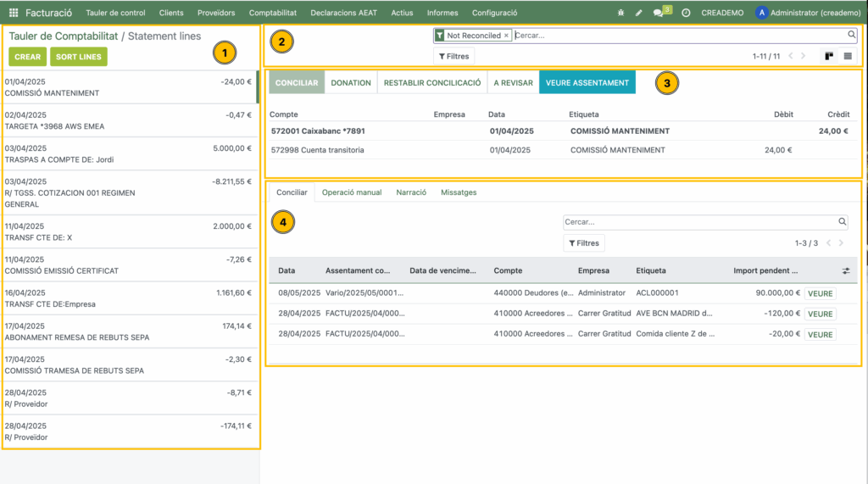868x484 pixels.
Task: Switch to kanban view icon
Action: tap(829, 56)
